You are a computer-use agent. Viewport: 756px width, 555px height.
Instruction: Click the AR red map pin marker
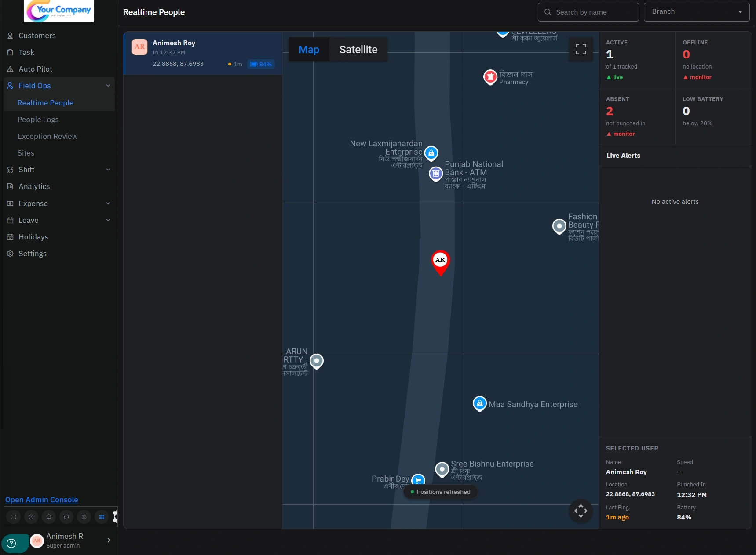440,262
